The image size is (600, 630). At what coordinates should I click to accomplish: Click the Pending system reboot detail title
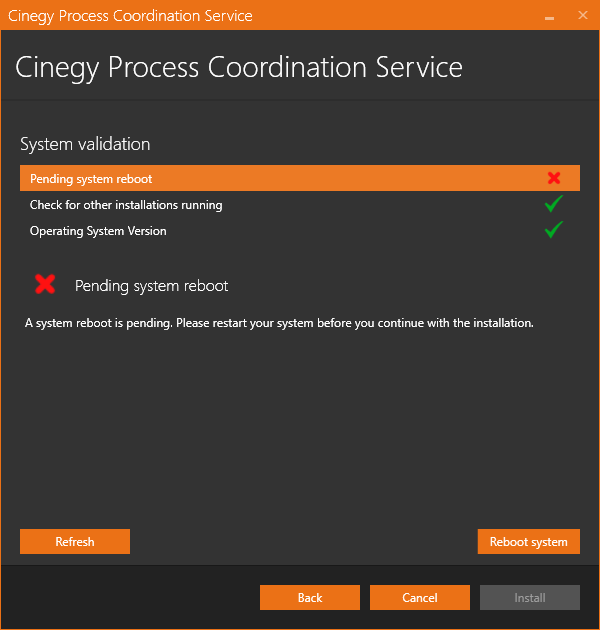[152, 286]
